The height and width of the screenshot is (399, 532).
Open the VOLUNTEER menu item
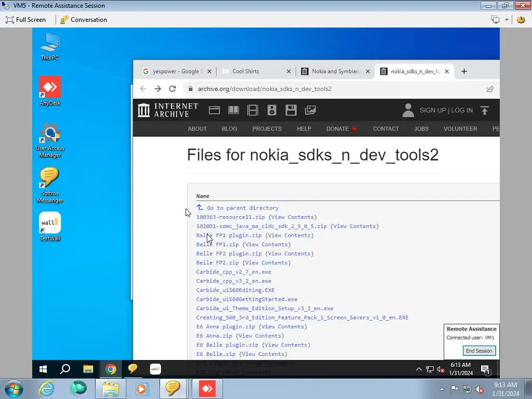(460, 129)
